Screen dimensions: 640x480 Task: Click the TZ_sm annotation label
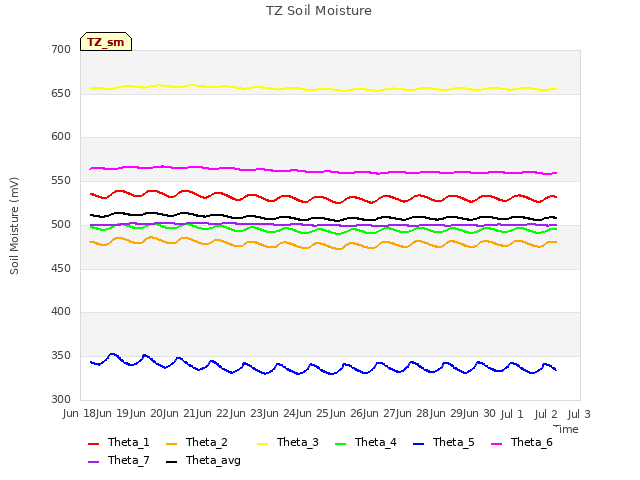pos(106,42)
